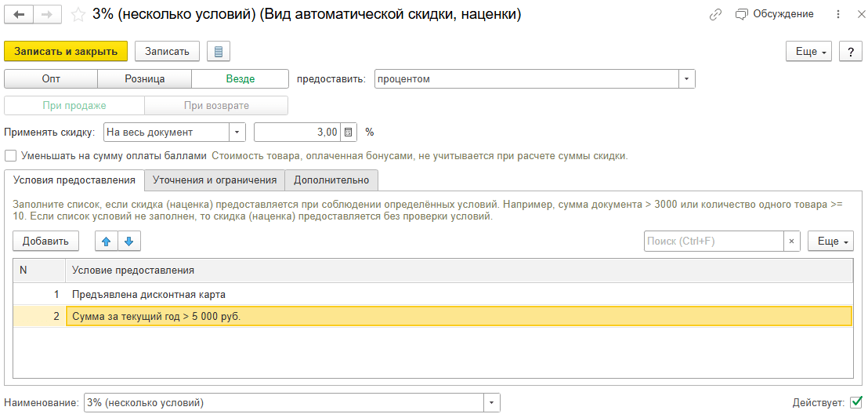Toggle the 'Действует' checkbox
The image size is (868, 414).
tap(855, 402)
